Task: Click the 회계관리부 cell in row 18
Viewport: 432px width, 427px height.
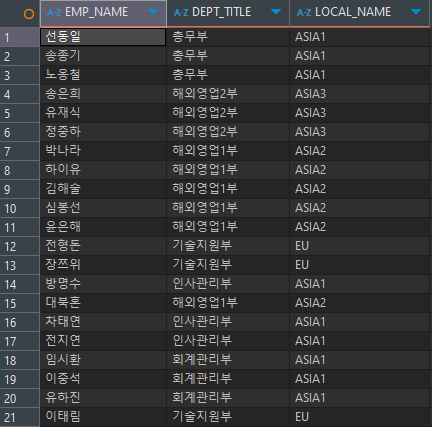Action: coord(228,360)
